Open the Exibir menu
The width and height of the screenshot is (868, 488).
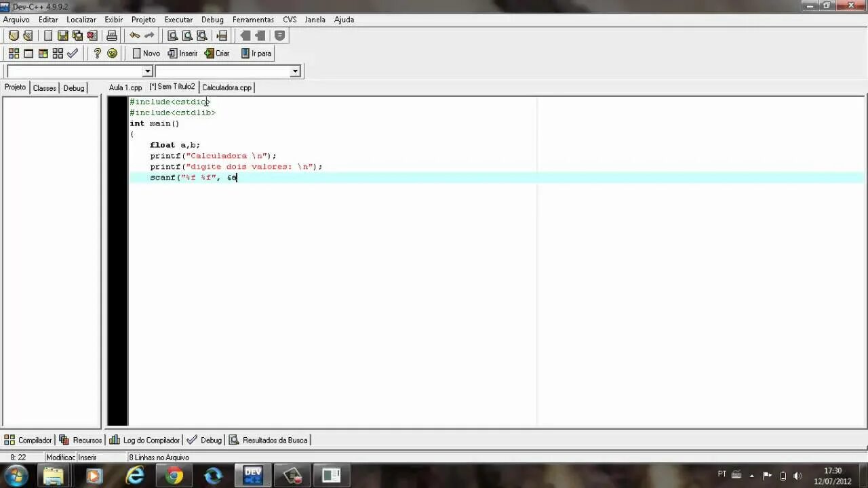[x=114, y=20]
